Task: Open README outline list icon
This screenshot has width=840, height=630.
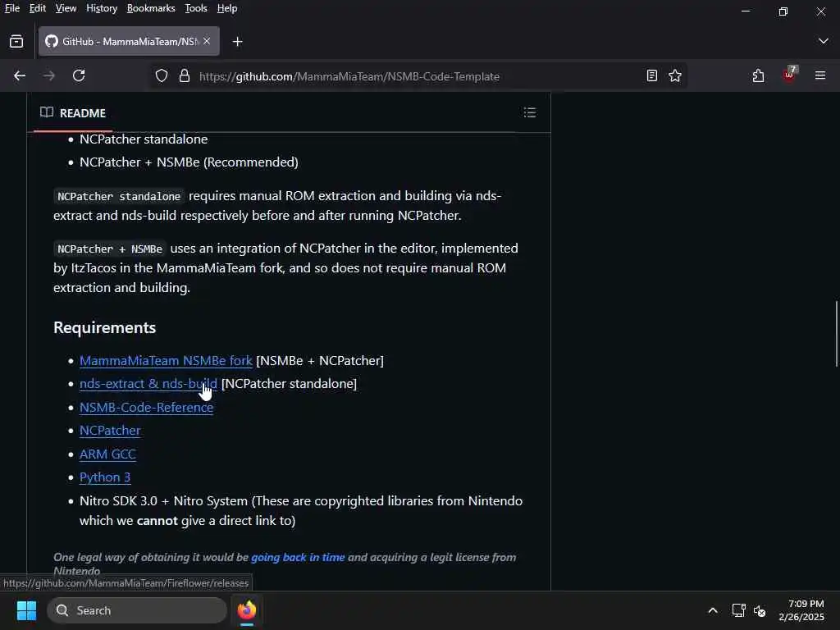Action: click(529, 112)
